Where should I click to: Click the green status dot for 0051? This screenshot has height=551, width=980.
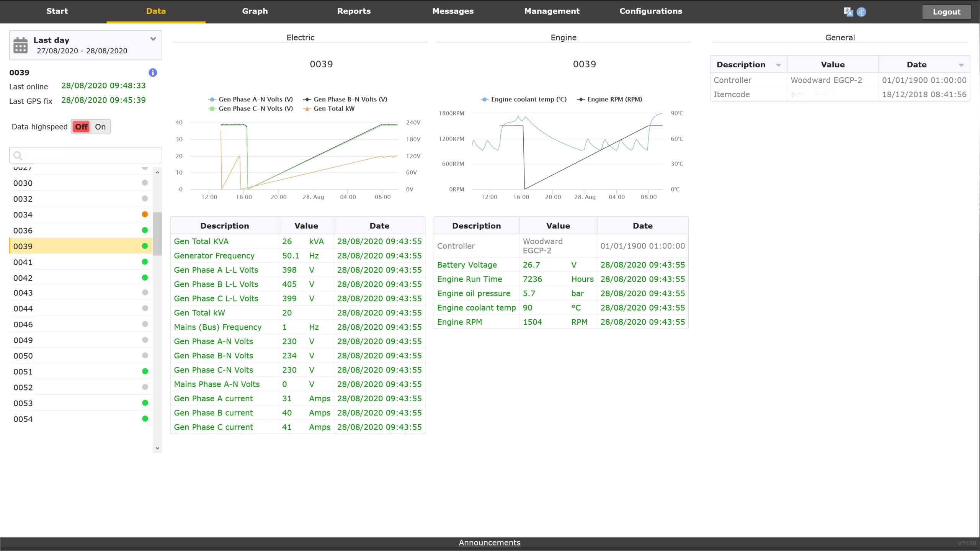145,371
